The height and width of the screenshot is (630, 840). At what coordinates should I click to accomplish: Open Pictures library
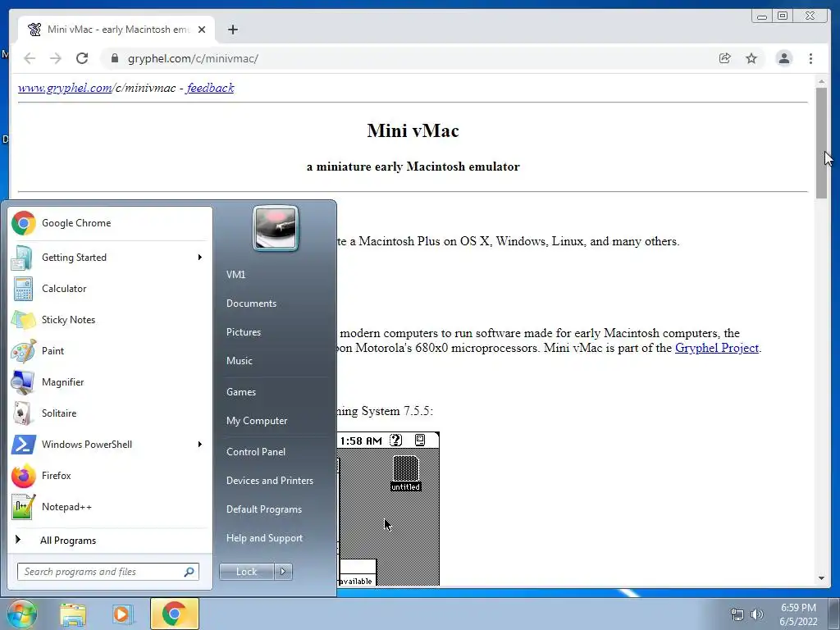[x=243, y=332]
